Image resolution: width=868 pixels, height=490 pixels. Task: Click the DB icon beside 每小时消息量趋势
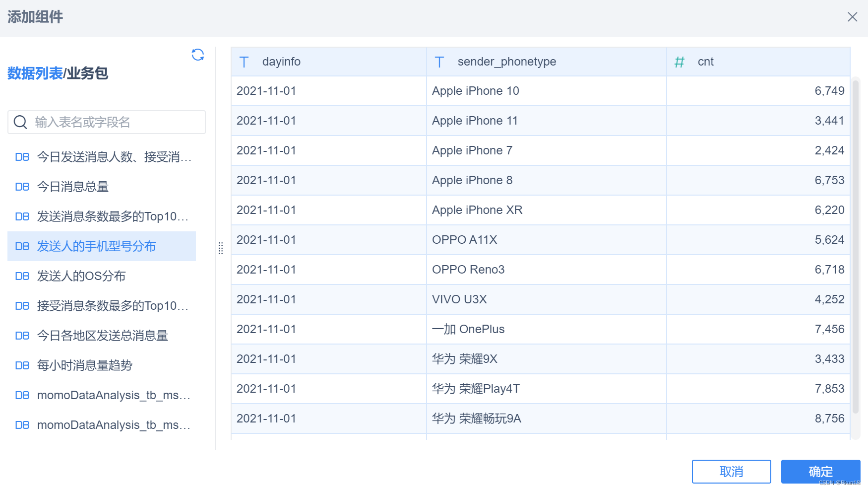coord(22,365)
